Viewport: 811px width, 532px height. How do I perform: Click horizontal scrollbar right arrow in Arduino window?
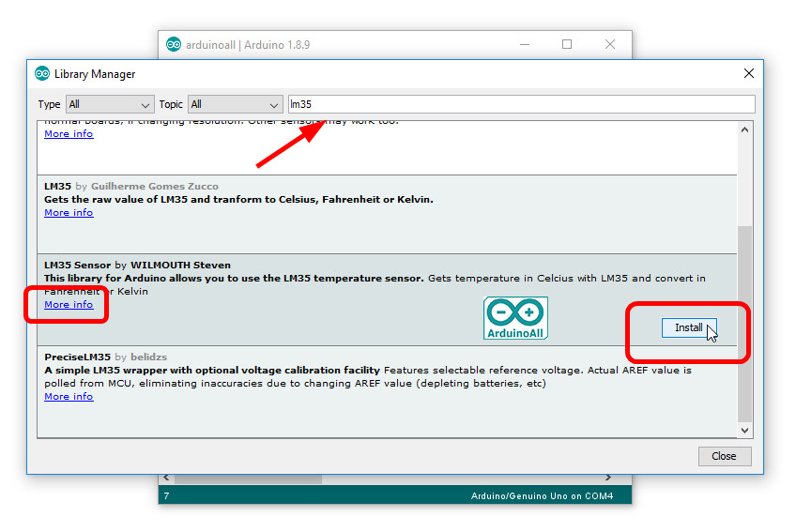[x=608, y=478]
